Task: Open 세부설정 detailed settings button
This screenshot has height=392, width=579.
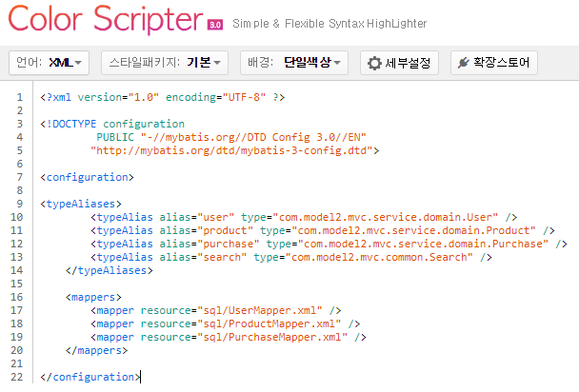Action: 399,63
